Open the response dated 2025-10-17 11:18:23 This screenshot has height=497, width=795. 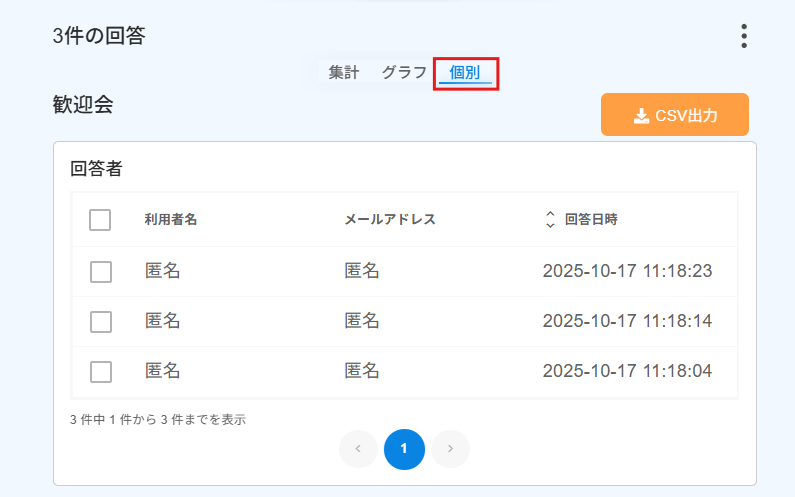tap(626, 271)
